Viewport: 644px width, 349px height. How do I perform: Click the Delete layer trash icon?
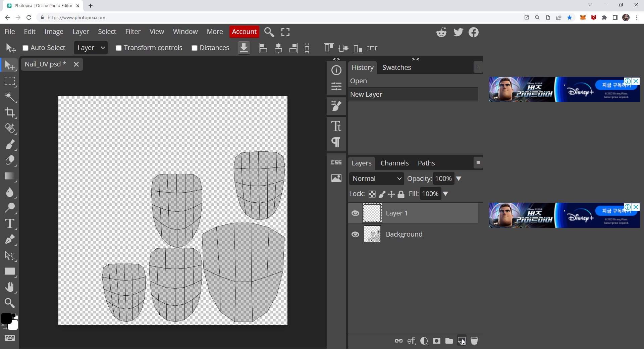pos(474,341)
